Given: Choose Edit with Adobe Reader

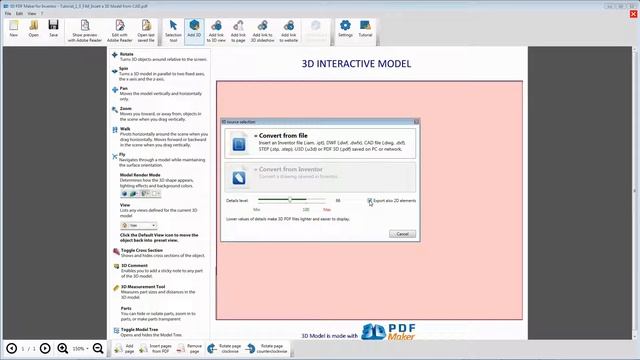Looking at the screenshot, I should pyautogui.click(x=120, y=31).
